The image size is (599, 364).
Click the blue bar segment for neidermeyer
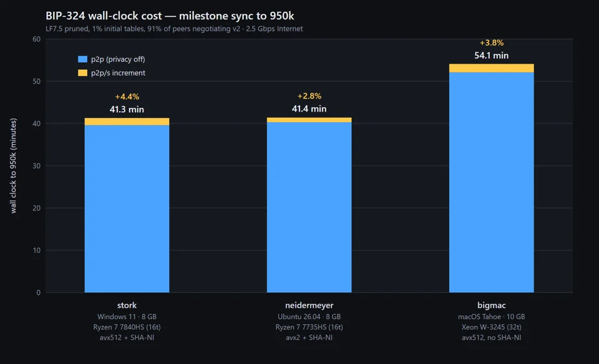click(x=309, y=207)
